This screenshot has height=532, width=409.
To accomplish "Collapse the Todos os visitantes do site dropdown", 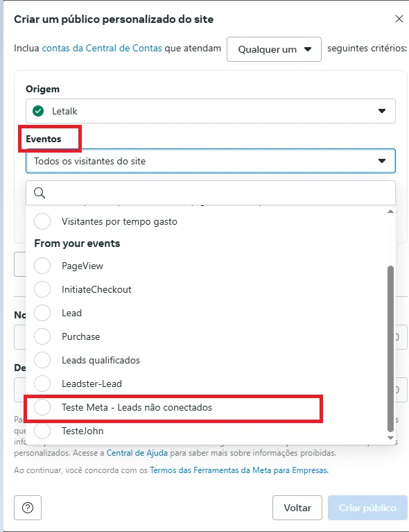I will [x=211, y=161].
